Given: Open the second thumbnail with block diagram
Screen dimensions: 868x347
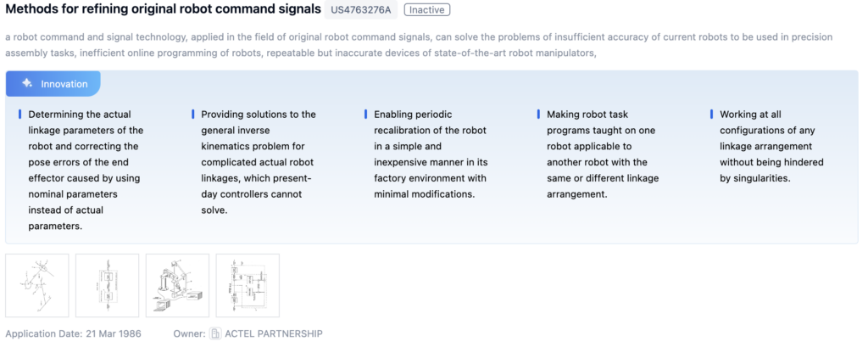Looking at the screenshot, I should point(108,285).
